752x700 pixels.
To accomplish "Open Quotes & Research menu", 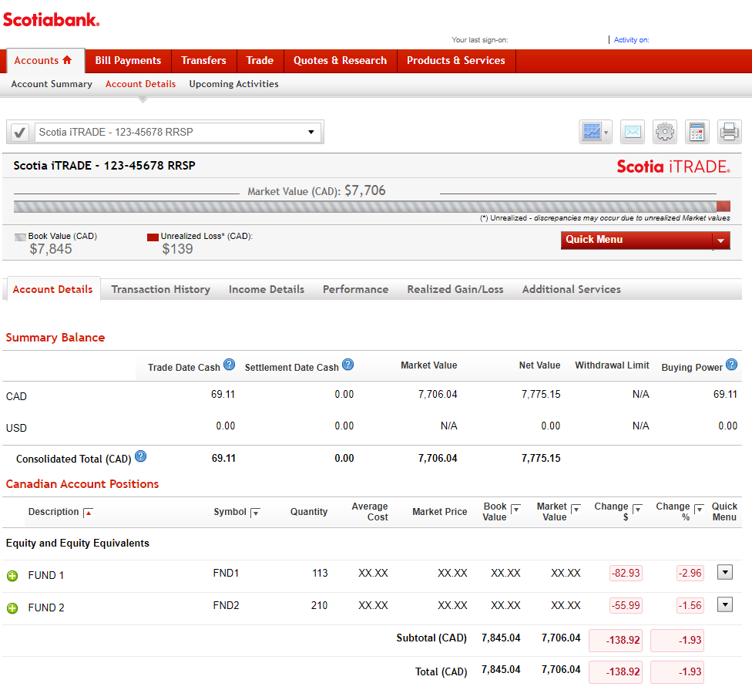I will point(340,60).
